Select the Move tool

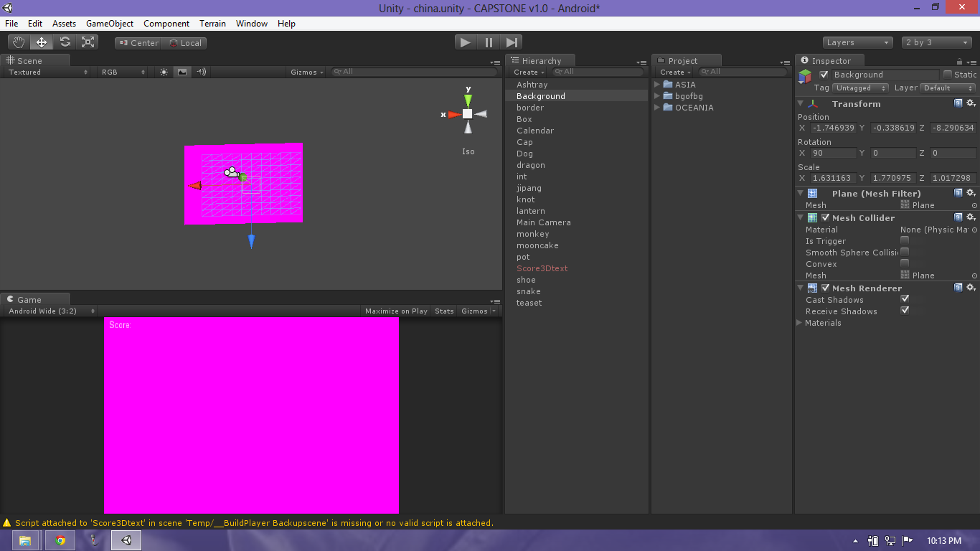click(42, 42)
